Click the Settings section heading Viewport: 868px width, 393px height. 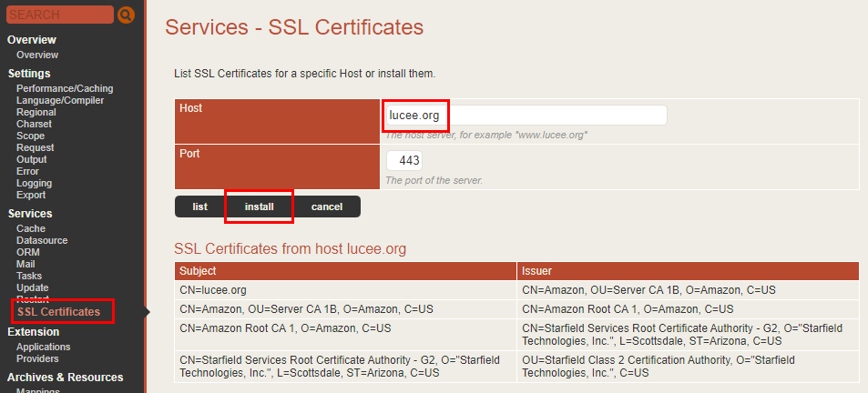click(x=29, y=74)
